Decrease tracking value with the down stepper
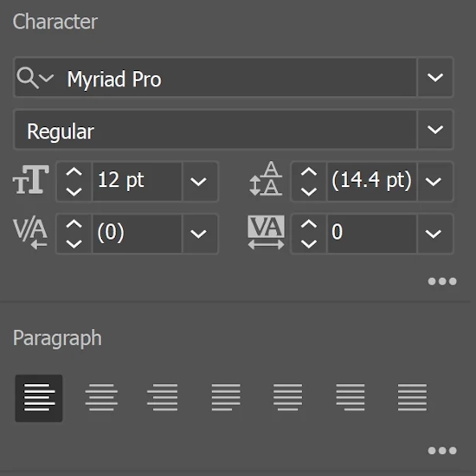Image resolution: width=476 pixels, height=476 pixels. 309,244
